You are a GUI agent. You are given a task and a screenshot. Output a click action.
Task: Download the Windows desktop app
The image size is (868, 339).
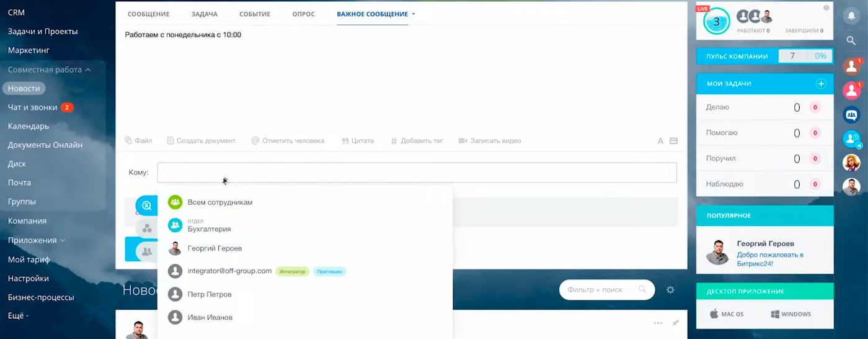790,314
